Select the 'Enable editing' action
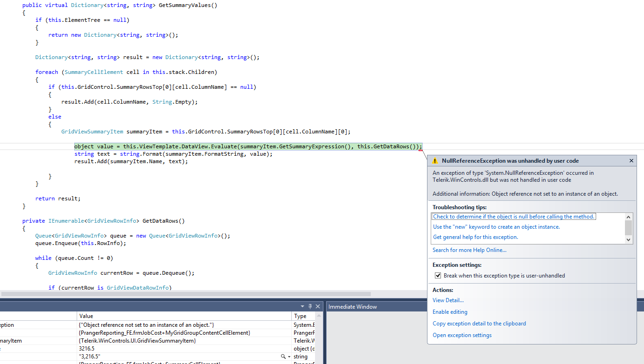The image size is (644, 364). (x=450, y=312)
